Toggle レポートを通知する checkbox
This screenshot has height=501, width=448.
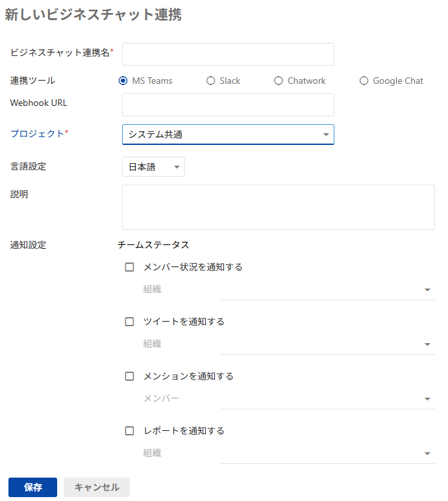[129, 431]
